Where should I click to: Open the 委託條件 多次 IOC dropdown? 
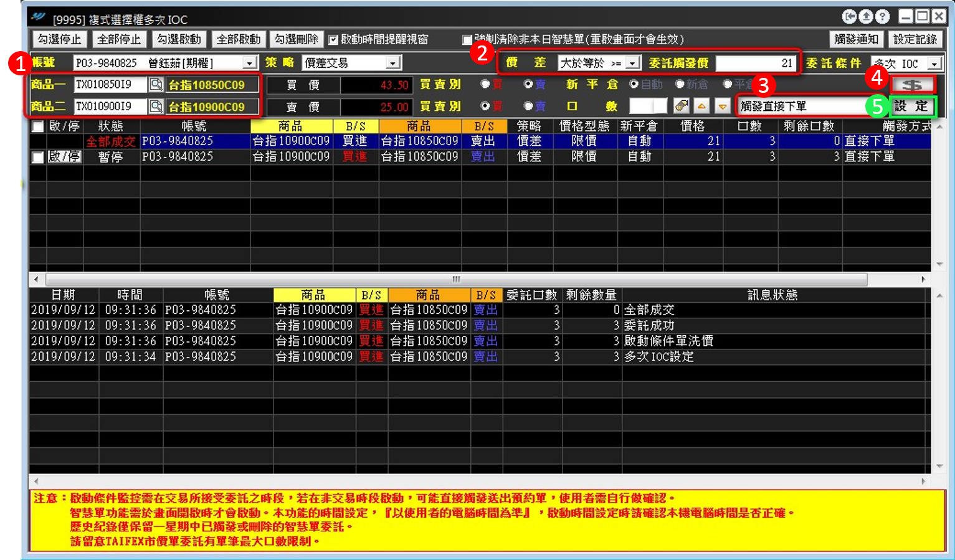(934, 64)
